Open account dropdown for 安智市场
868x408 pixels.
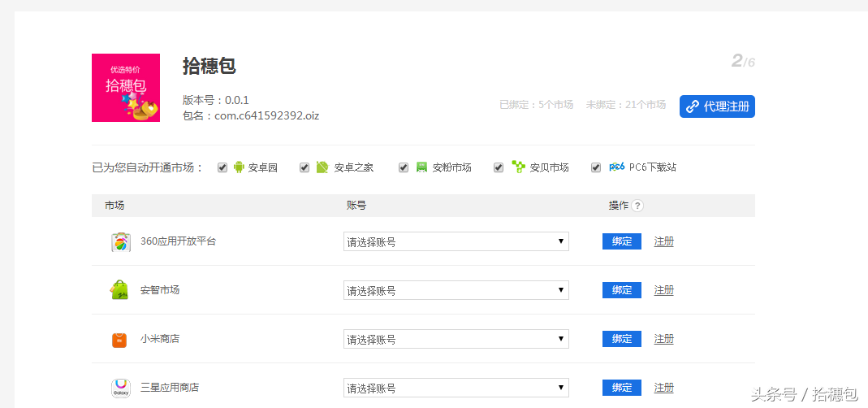[x=456, y=290]
